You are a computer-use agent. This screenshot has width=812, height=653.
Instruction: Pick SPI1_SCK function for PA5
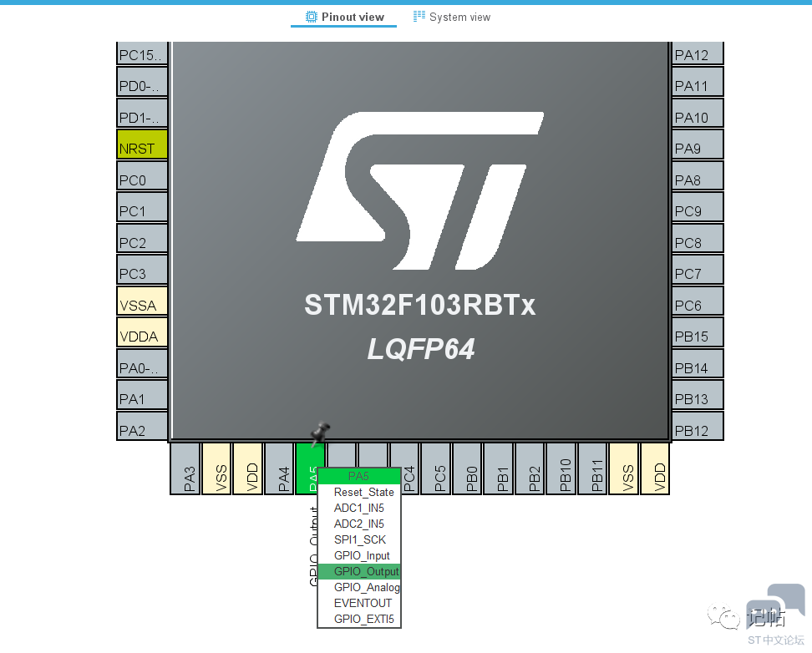(359, 539)
